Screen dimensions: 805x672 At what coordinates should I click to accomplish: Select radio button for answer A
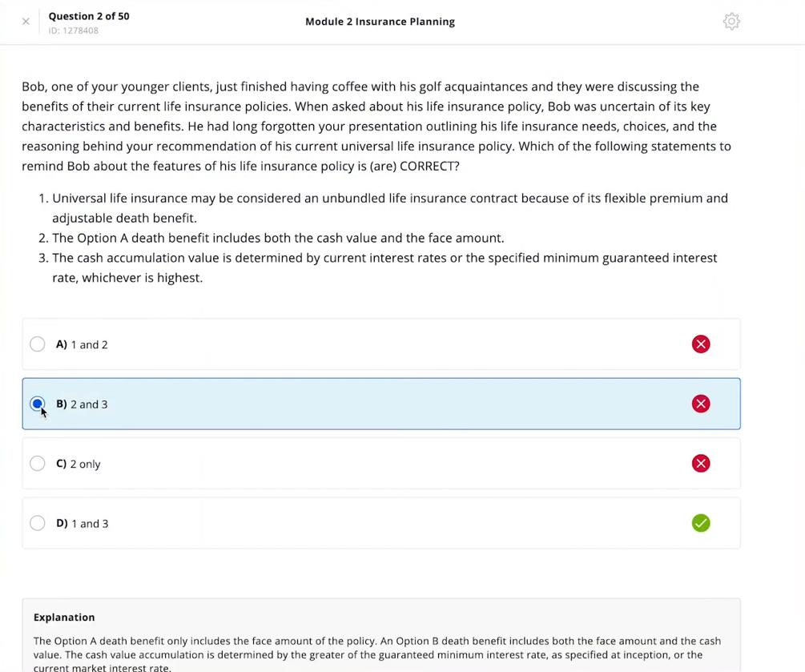click(x=38, y=344)
